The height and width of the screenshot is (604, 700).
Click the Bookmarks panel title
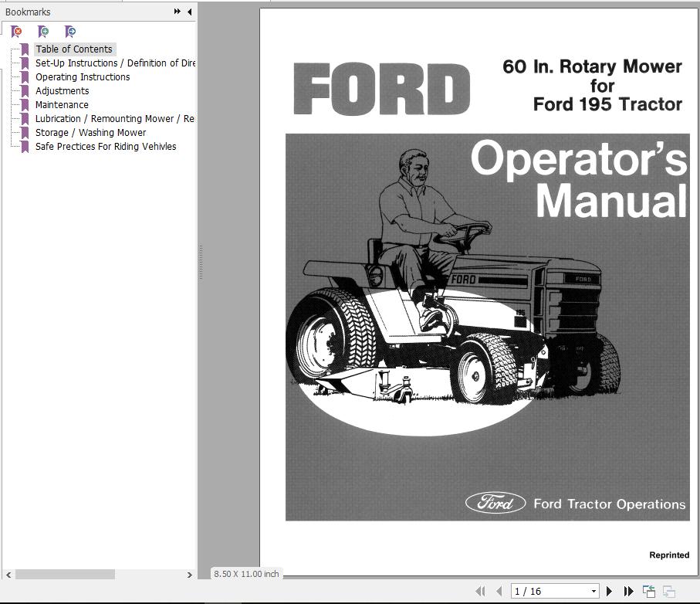tap(28, 12)
